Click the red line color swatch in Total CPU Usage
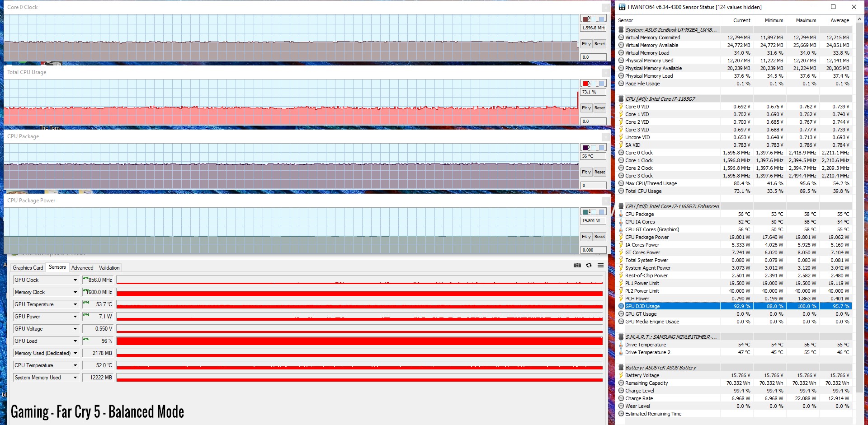Viewport: 868px width, 425px height. pyautogui.click(x=585, y=84)
